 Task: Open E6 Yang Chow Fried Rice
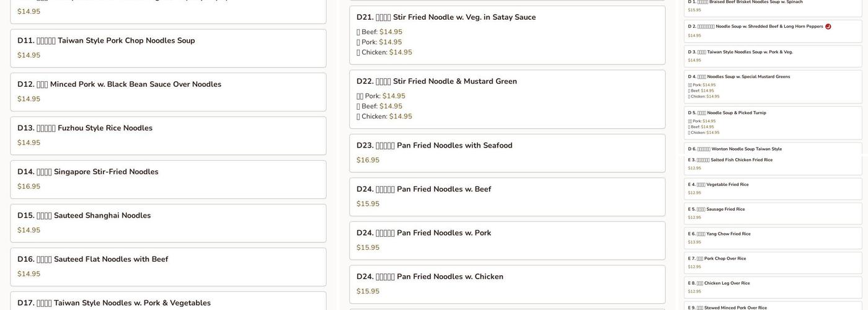pyautogui.click(x=719, y=234)
